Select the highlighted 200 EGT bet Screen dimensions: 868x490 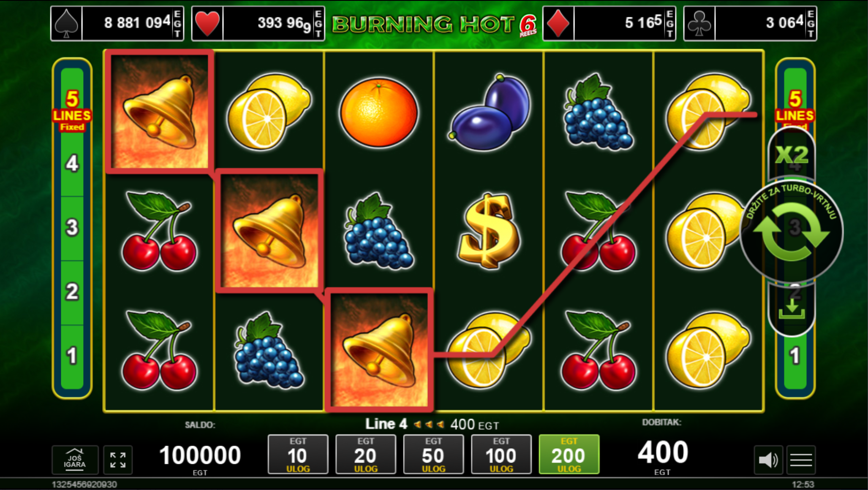click(569, 454)
